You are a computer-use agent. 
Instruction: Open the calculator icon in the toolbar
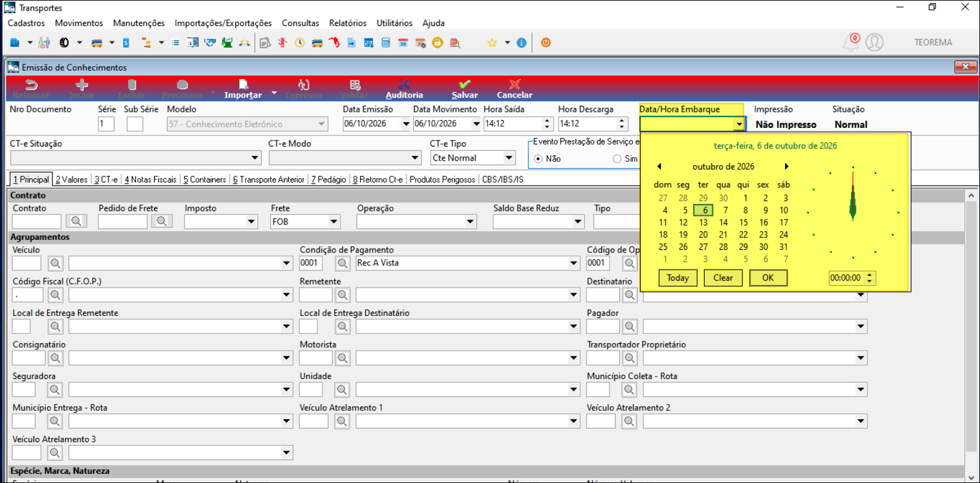click(x=385, y=43)
